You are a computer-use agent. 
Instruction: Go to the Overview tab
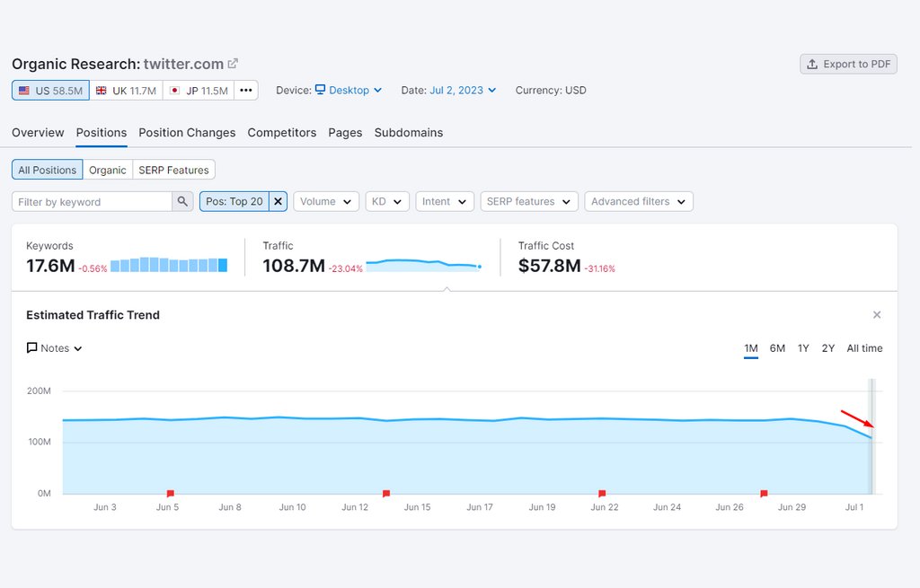38,133
